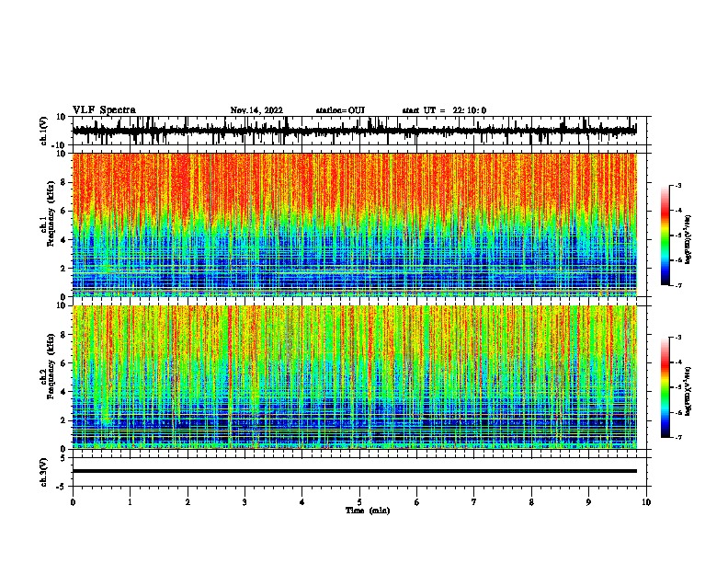Click the "ch.1(V)" axis label
The width and height of the screenshot is (728, 563).
coord(44,131)
